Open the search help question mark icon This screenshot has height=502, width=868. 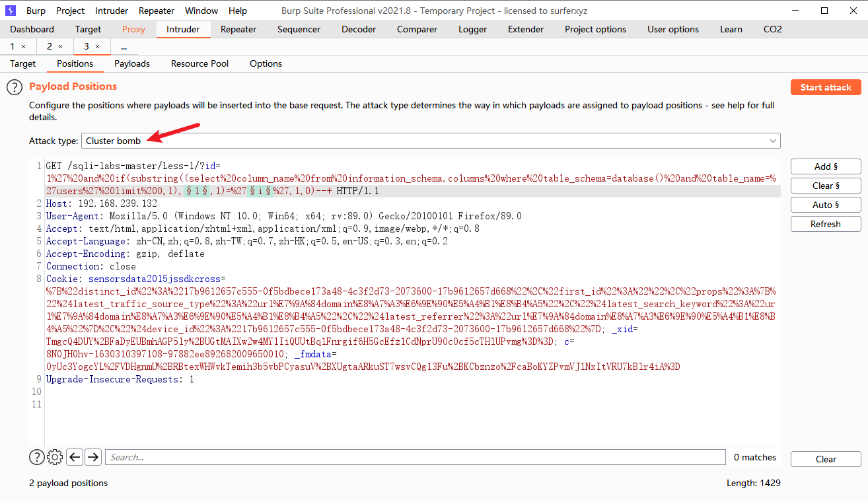tap(37, 457)
